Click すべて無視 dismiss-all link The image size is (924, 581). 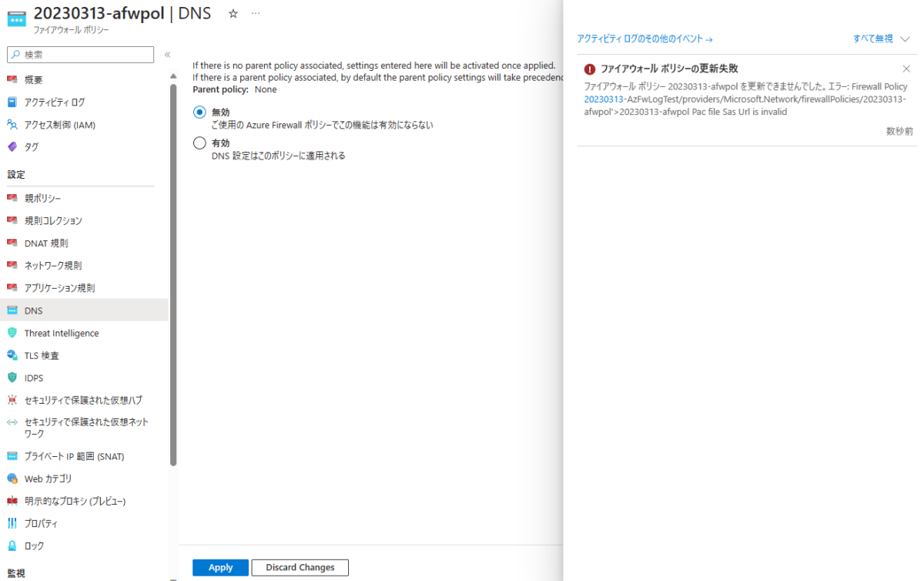[873, 39]
